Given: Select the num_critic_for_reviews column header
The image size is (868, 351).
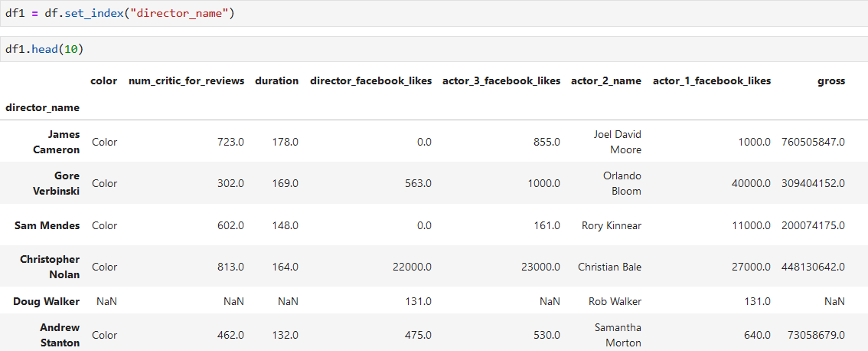Looking at the screenshot, I should [x=187, y=81].
